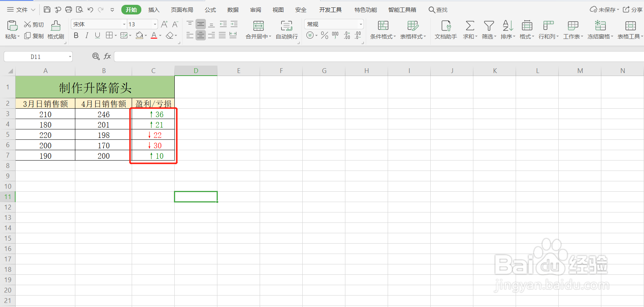Decrease font size with A- icon
The image size is (644, 307).
tap(175, 24)
